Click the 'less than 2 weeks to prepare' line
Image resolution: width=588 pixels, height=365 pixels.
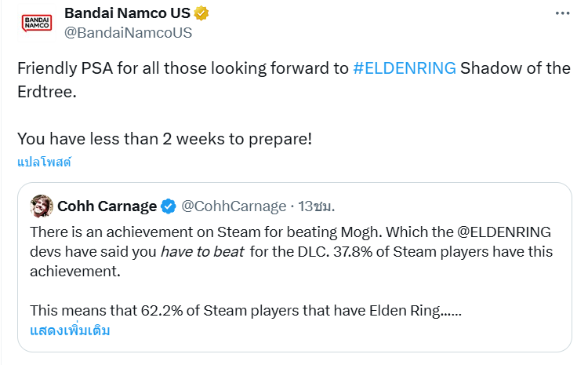click(x=165, y=139)
